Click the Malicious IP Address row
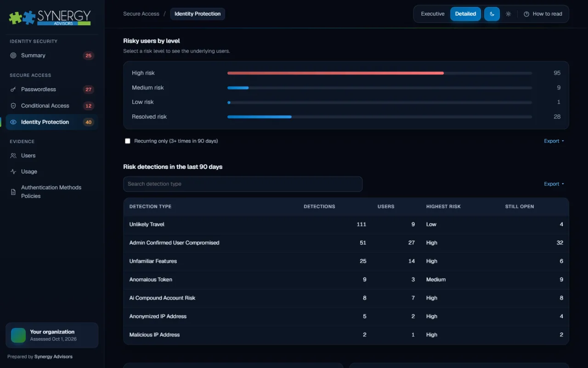This screenshot has height=368, width=588. (x=346, y=335)
